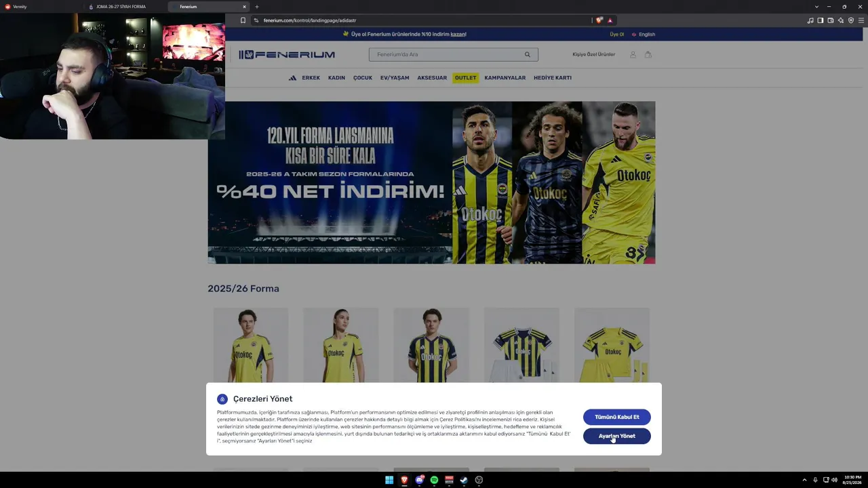Screen dimensions: 868x488
Task: Open the HEDİYE KARTI menu
Action: (x=553, y=78)
